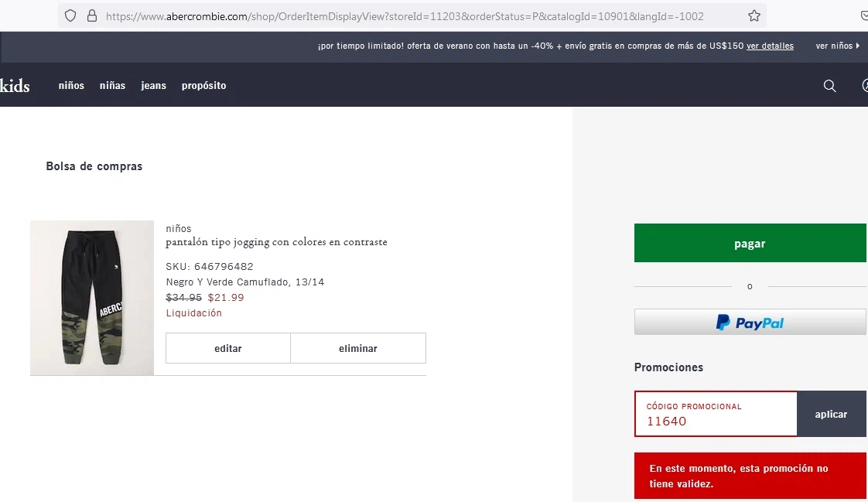Click the green pagar button
Image resolution: width=868 pixels, height=502 pixels.
(750, 243)
